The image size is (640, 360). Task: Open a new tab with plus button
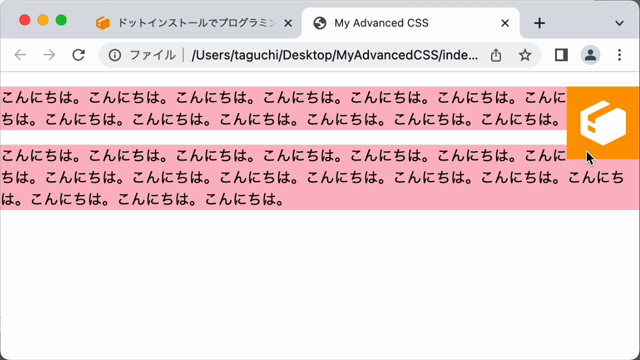tap(539, 23)
